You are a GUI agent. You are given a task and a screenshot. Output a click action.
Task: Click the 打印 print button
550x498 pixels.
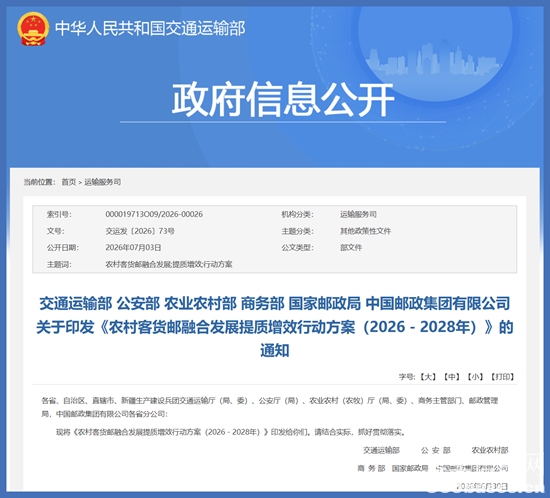(503, 377)
